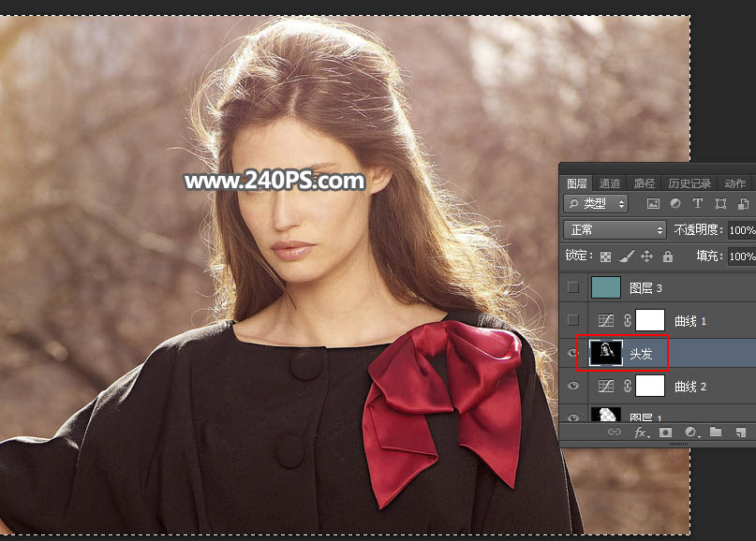
Task: Hide the 曲线 2 layer
Action: tap(573, 386)
